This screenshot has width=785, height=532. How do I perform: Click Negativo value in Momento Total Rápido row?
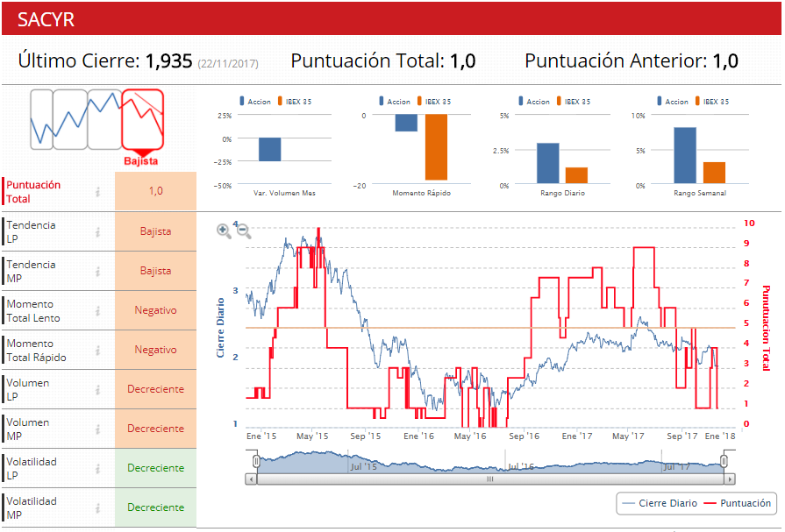[156, 350]
